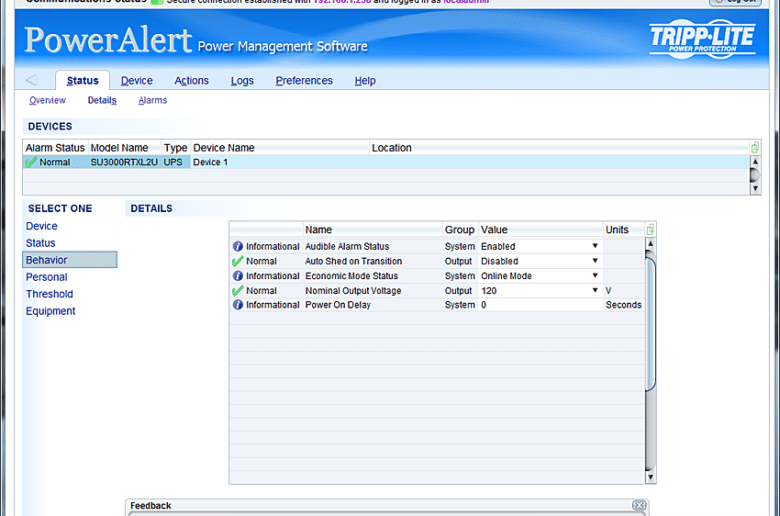The height and width of the screenshot is (516, 780).
Task: Open the Economic Mode Status value dropdown
Action: pyautogui.click(x=595, y=276)
